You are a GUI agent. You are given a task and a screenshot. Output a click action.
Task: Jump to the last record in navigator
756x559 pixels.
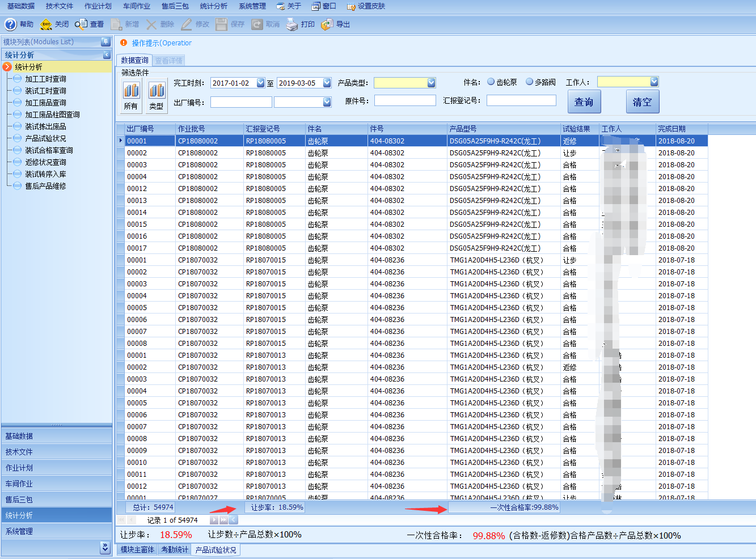[x=223, y=520]
